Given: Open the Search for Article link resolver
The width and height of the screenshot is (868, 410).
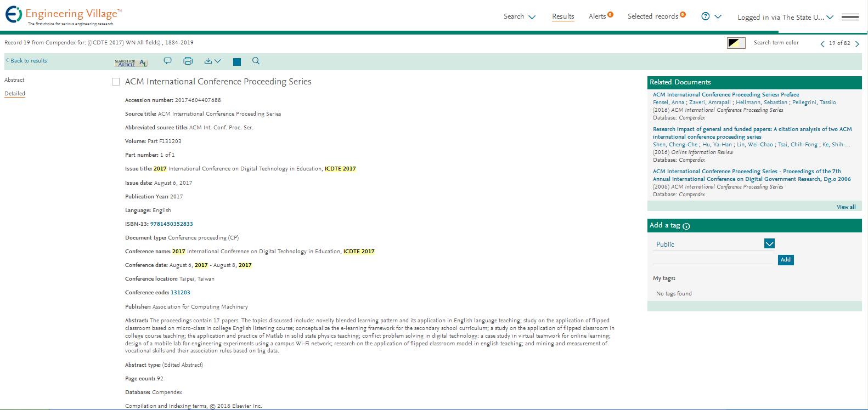Looking at the screenshot, I should pos(131,62).
